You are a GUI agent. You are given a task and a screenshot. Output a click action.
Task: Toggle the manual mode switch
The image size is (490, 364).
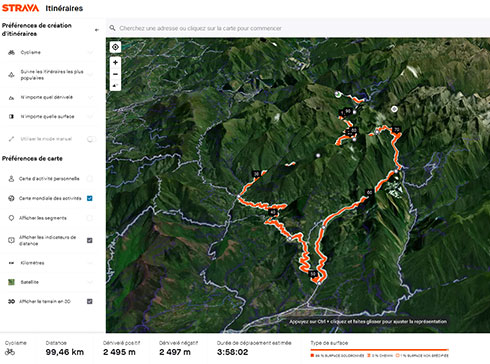tap(90, 139)
